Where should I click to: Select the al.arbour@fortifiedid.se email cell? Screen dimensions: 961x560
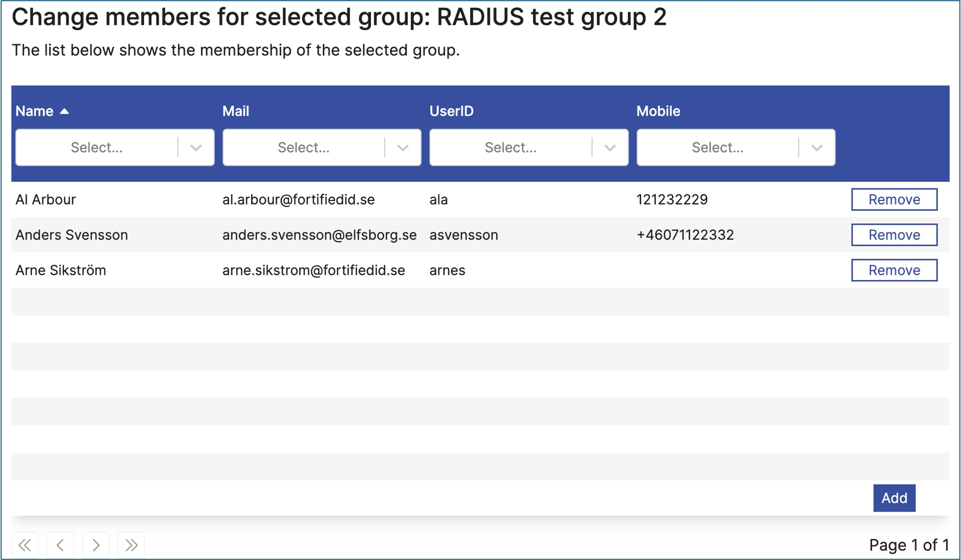pyautogui.click(x=299, y=199)
